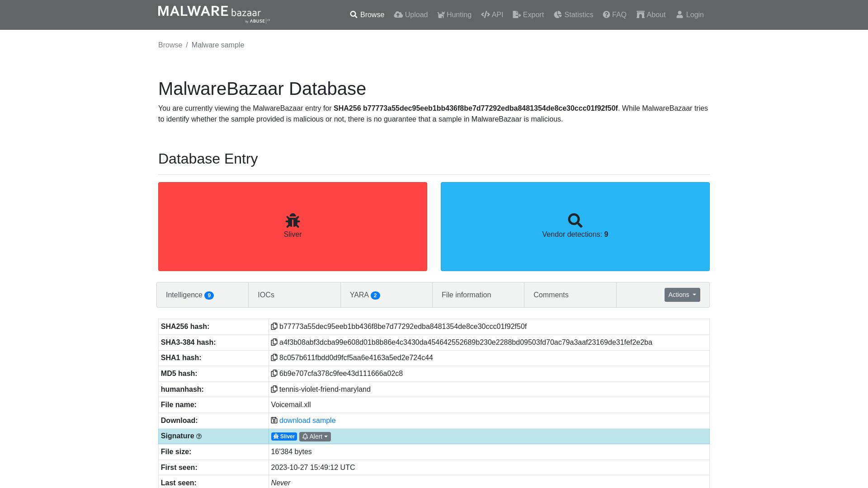Viewport: 868px width, 488px height.
Task: Click the download sample link
Action: (x=307, y=420)
